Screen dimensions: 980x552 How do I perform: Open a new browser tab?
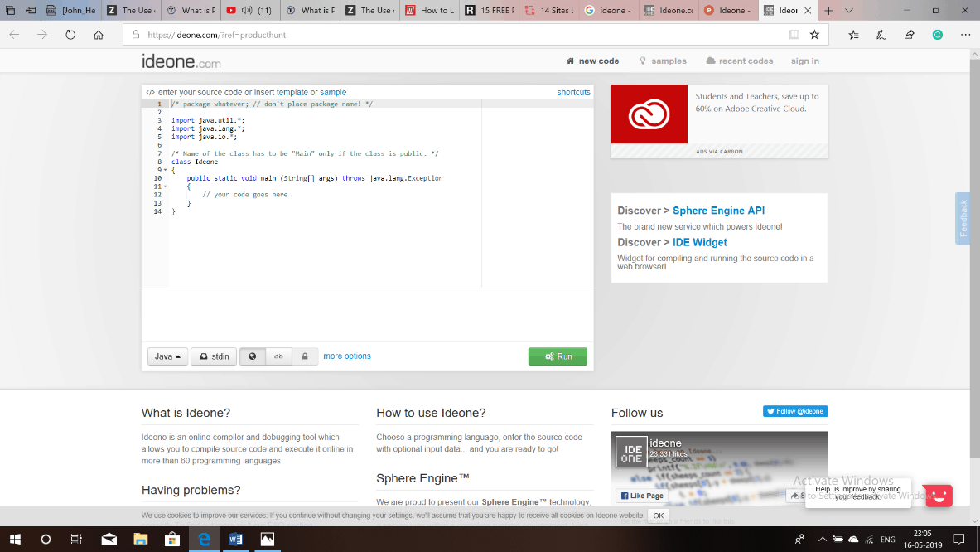(828, 11)
